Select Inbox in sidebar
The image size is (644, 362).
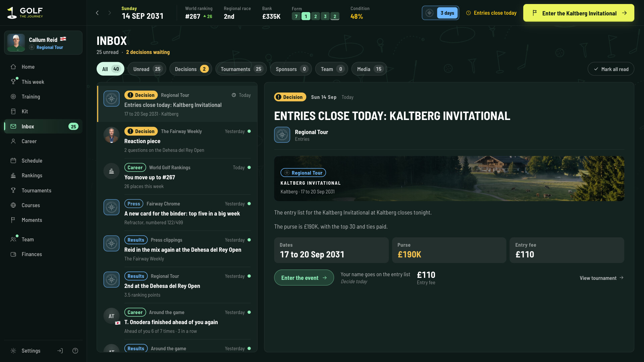[x=43, y=126]
